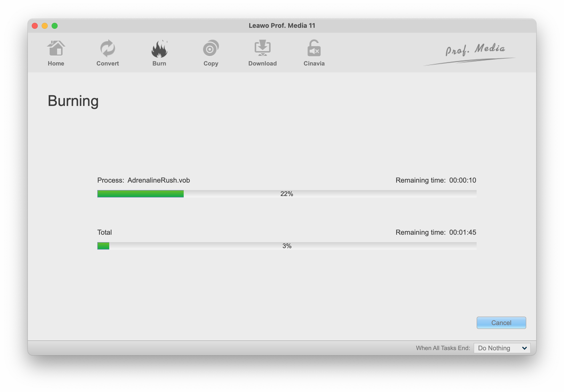The height and width of the screenshot is (392, 564).
Task: Click the total remaining time 00:01:45
Action: pyautogui.click(x=462, y=232)
